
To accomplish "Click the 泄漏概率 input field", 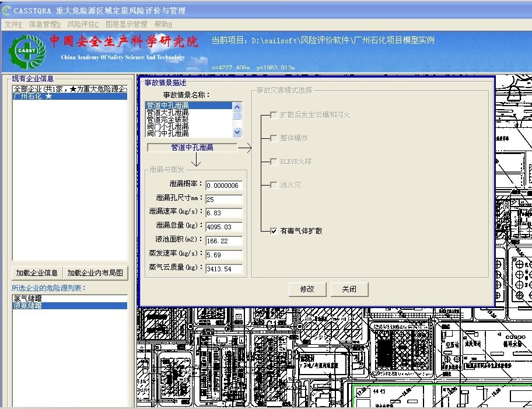I will pyautogui.click(x=224, y=186).
